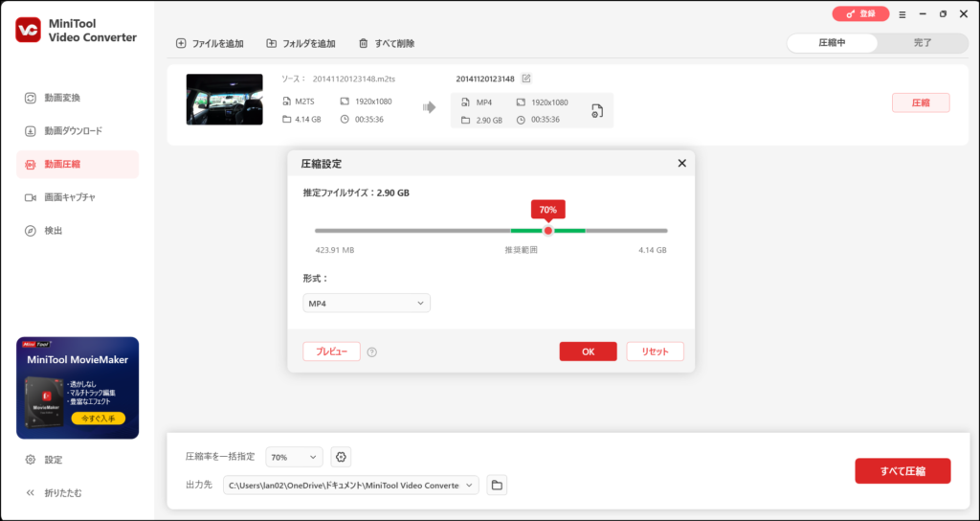980x521 pixels.
Task: Click ファイルを追加 in the toolbar
Action: pos(210,44)
